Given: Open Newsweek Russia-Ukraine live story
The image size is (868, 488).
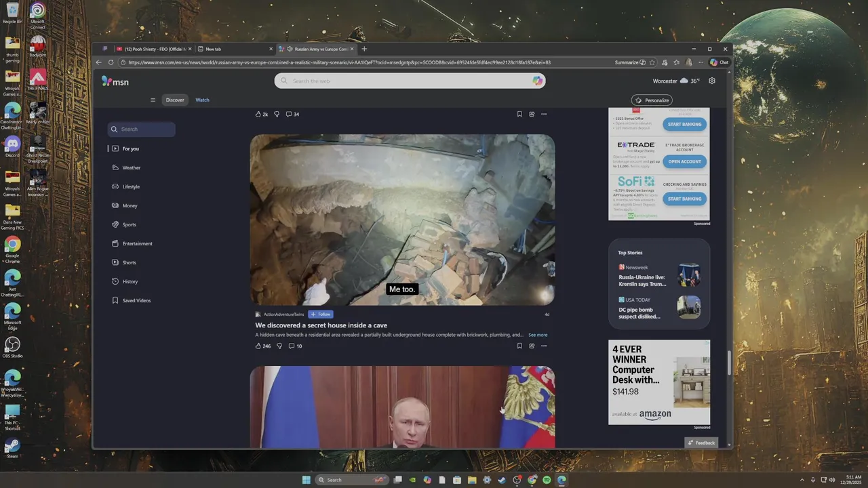Looking at the screenshot, I should click(659, 275).
